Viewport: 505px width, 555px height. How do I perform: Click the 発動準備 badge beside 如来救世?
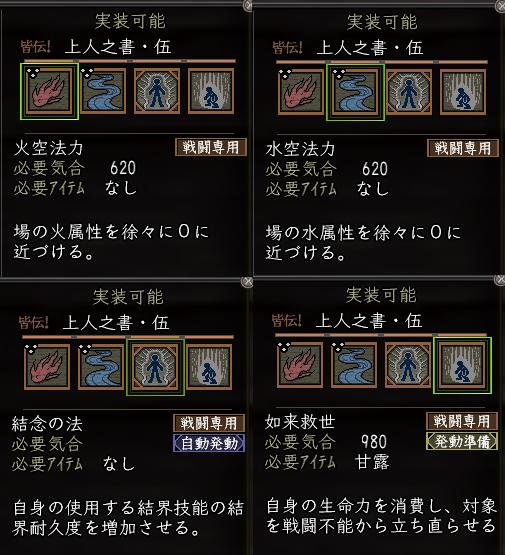coord(462,441)
